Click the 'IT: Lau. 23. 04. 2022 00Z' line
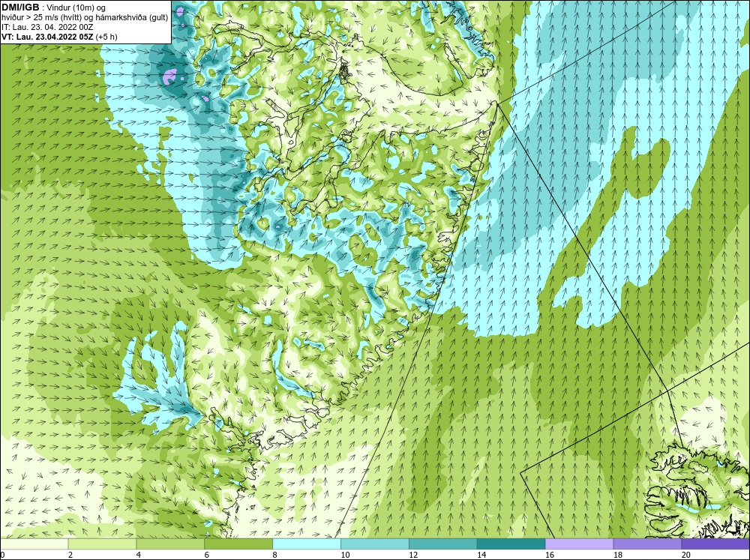 [x=47, y=27]
